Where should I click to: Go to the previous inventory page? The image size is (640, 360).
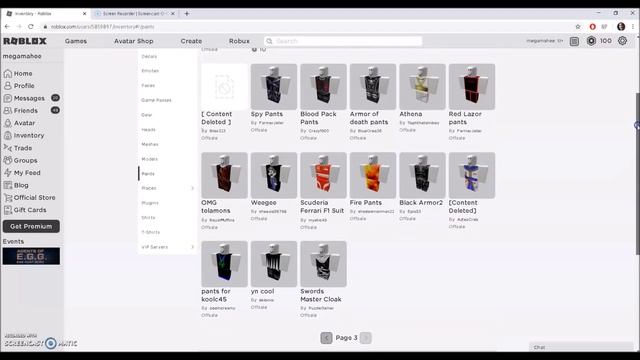pyautogui.click(x=326, y=338)
